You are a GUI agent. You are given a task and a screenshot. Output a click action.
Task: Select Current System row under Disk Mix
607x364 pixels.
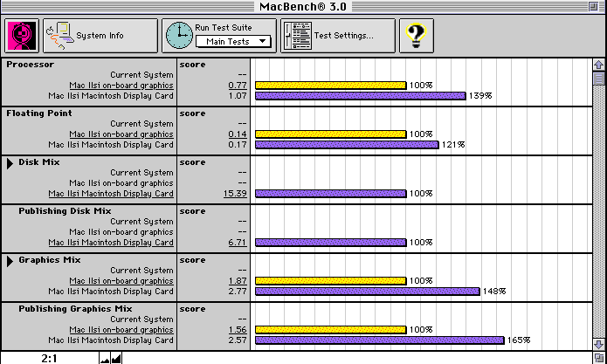141,173
